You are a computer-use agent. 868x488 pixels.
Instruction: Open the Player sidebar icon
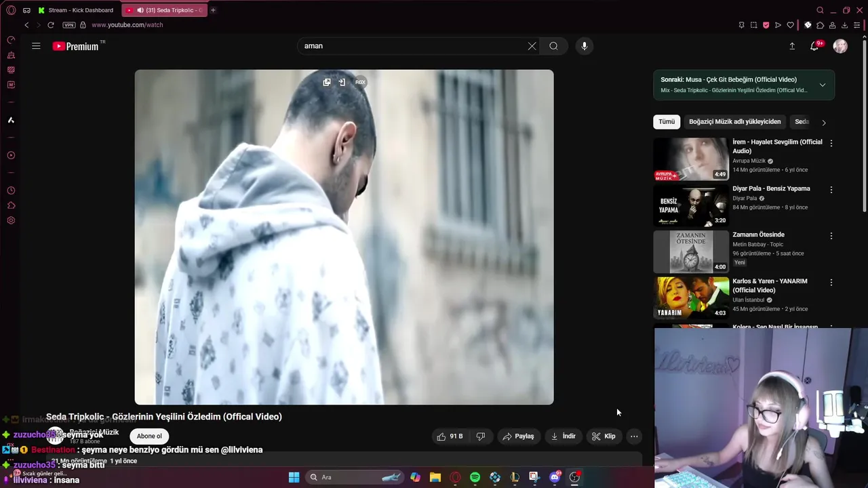[x=11, y=155]
